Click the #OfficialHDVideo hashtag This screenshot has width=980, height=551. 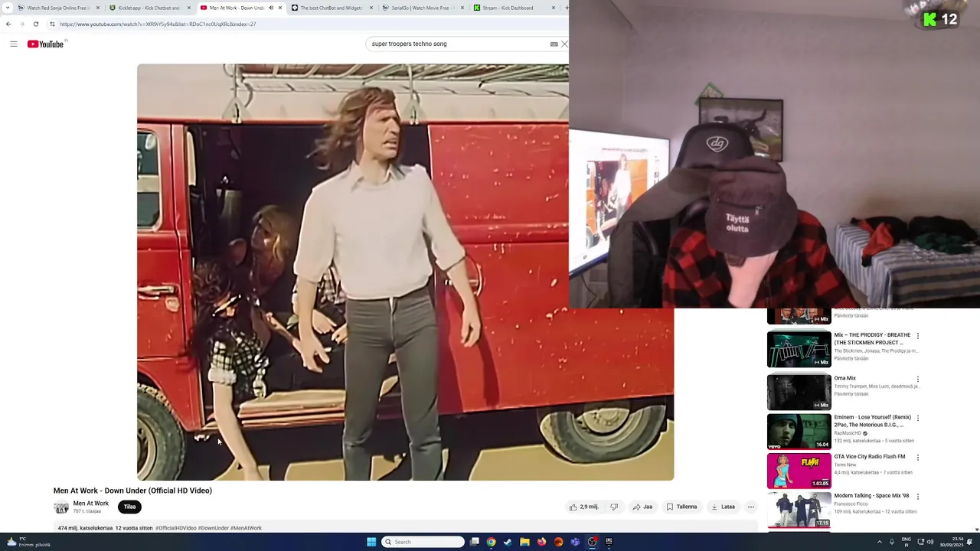[x=176, y=528]
